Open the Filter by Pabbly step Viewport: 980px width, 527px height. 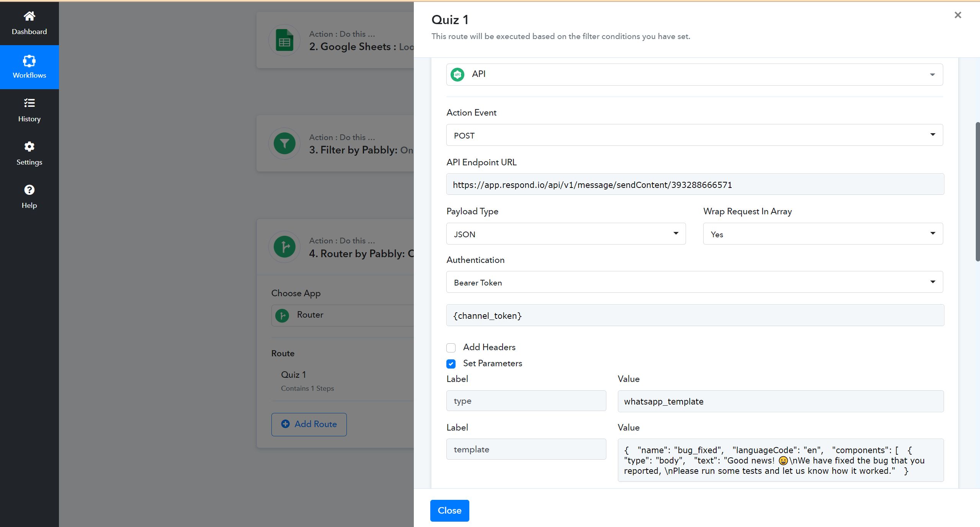coord(335,144)
